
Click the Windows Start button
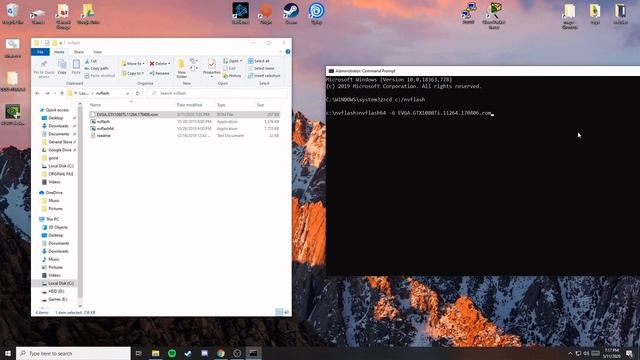click(8, 353)
